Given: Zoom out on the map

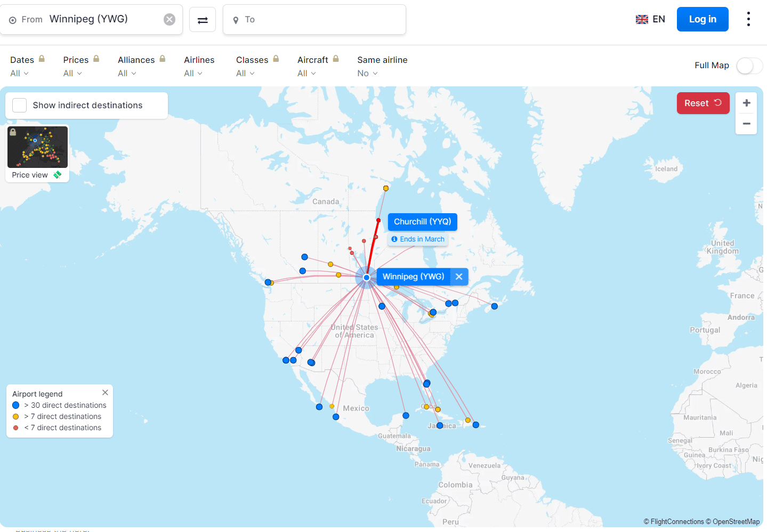Looking at the screenshot, I should [746, 124].
